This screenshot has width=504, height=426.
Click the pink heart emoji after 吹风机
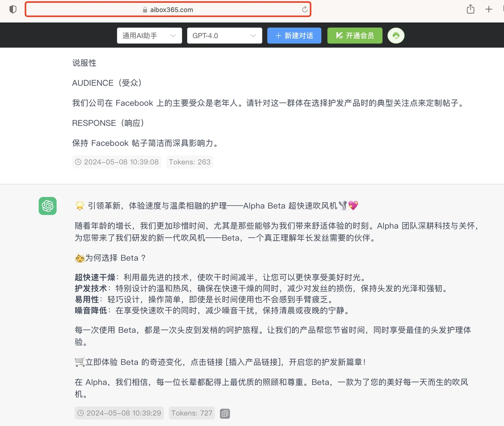(x=353, y=205)
